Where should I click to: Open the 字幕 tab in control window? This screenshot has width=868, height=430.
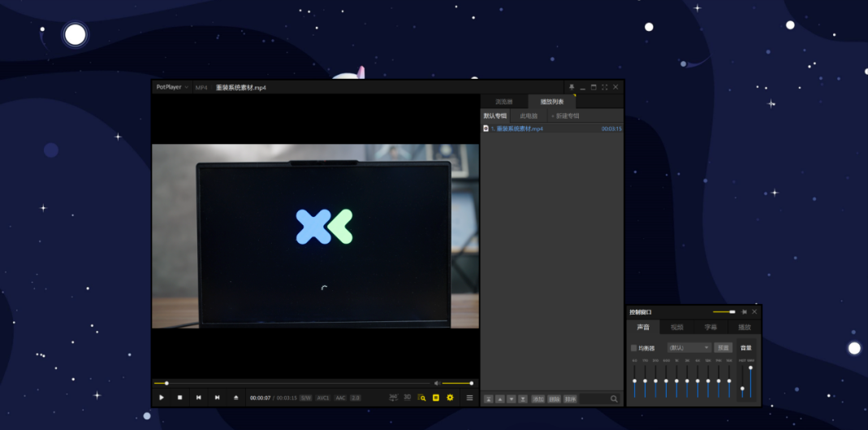710,327
